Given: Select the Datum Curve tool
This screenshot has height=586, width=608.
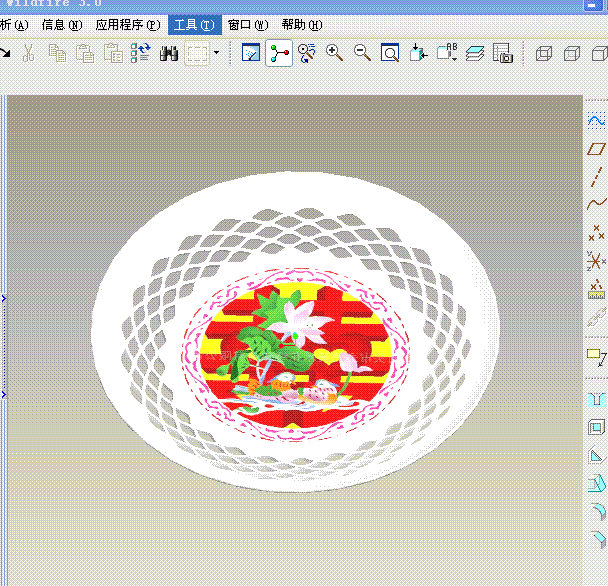Looking at the screenshot, I should tap(596, 206).
